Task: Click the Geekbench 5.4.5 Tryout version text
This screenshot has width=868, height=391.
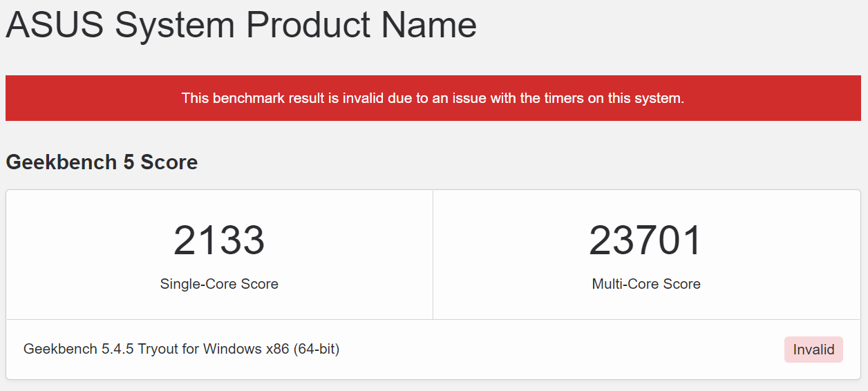Action: (x=181, y=349)
